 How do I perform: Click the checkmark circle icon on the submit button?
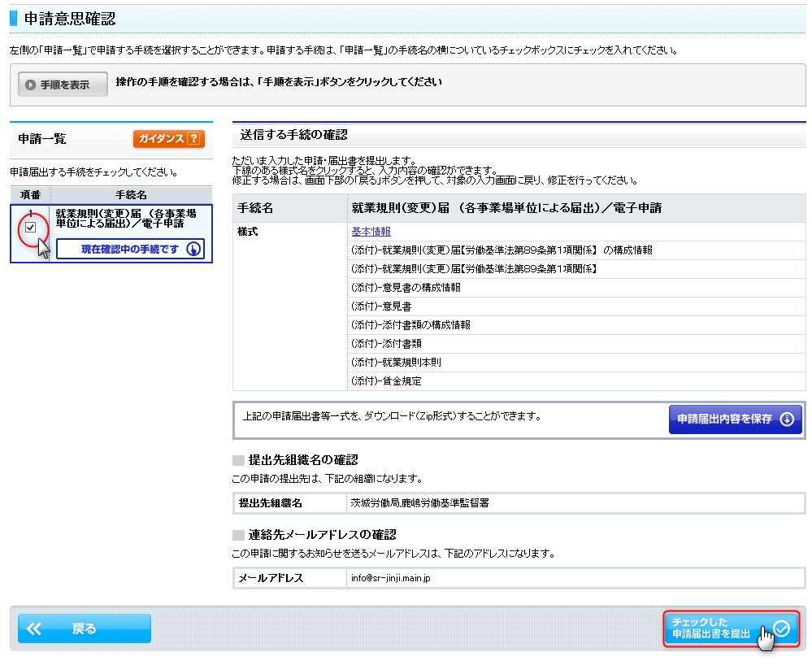pyautogui.click(x=782, y=628)
